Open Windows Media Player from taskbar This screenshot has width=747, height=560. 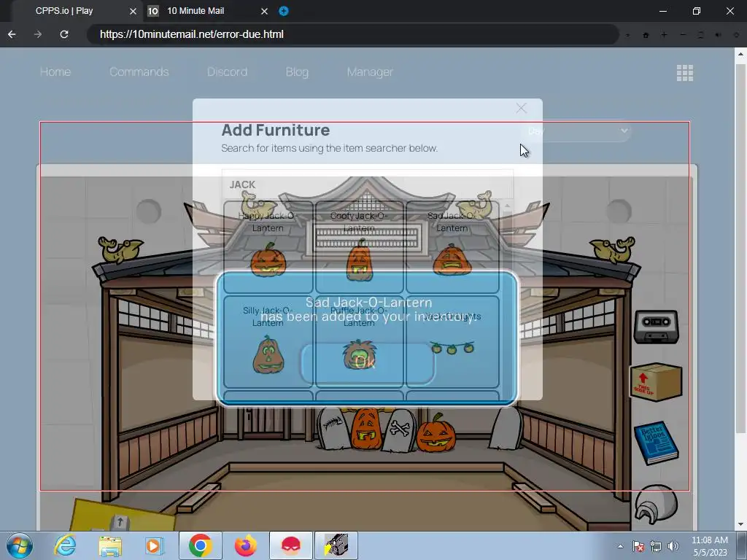[154, 545]
